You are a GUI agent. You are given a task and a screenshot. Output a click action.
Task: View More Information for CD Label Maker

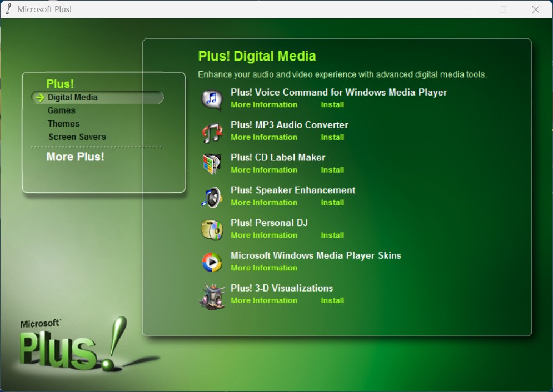(x=264, y=170)
